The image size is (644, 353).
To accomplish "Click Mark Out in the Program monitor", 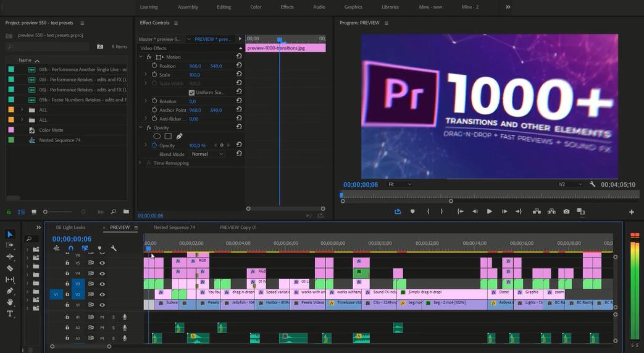I will coord(441,211).
